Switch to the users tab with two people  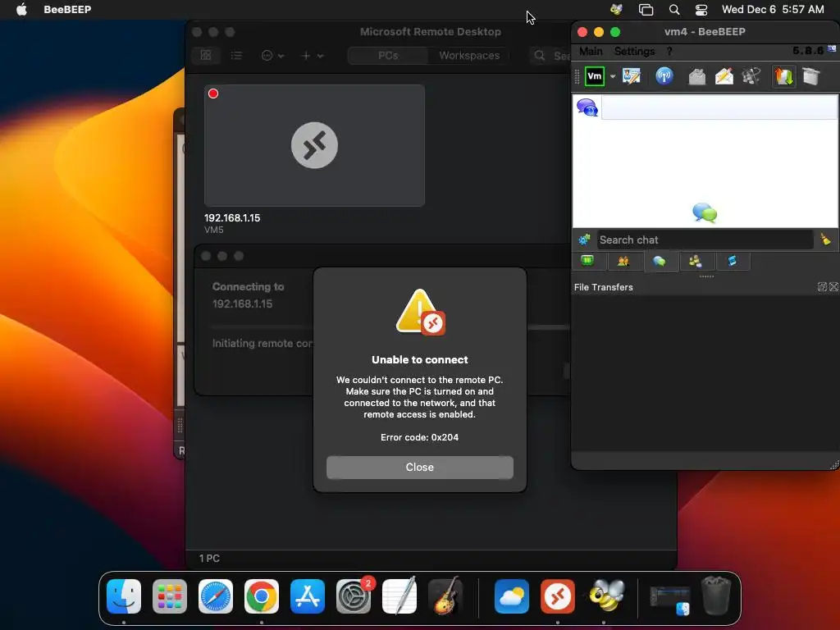pos(623,262)
